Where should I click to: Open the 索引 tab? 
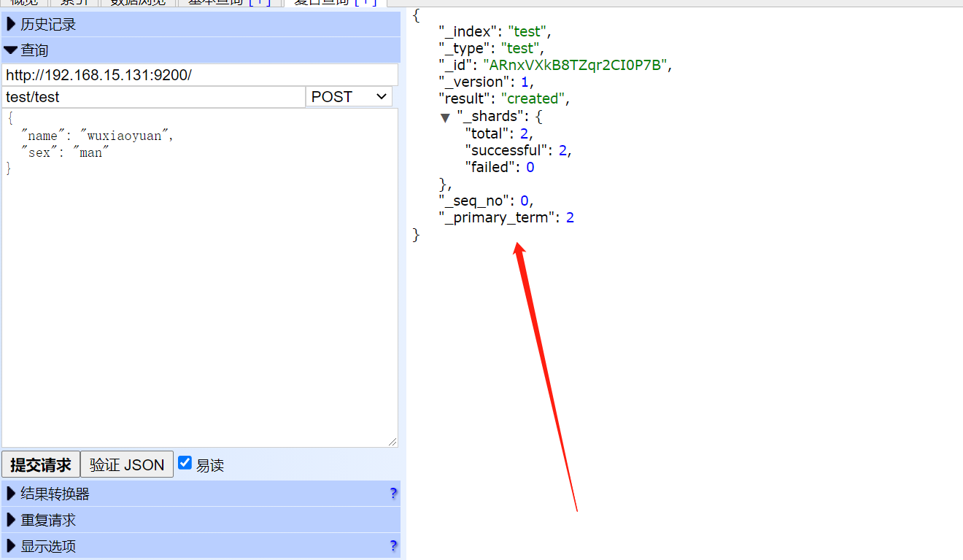click(x=74, y=2)
